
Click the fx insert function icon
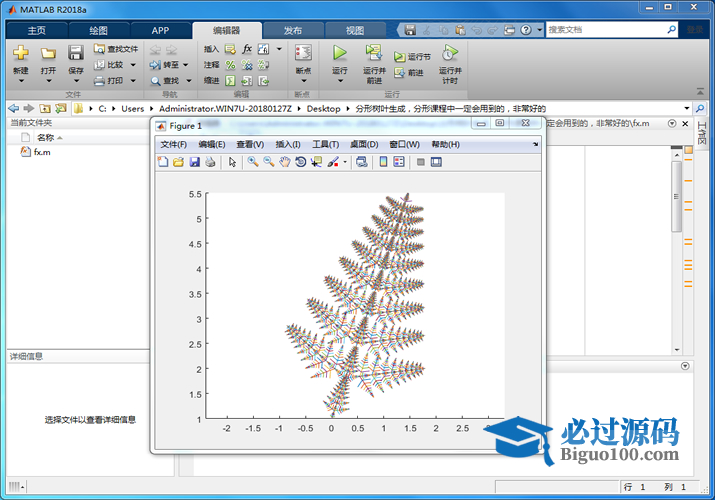247,49
